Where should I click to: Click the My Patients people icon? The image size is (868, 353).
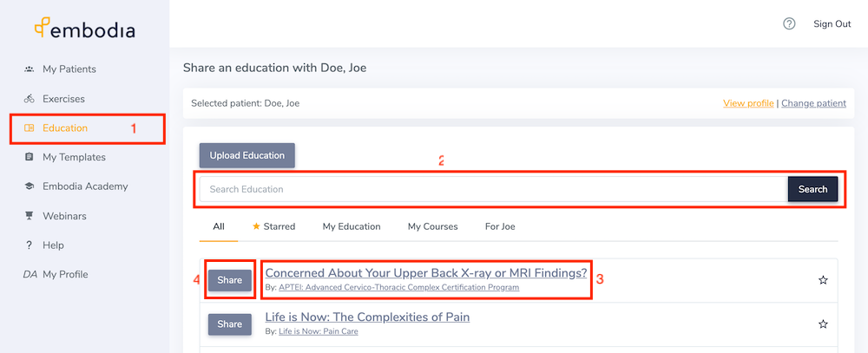(x=30, y=69)
